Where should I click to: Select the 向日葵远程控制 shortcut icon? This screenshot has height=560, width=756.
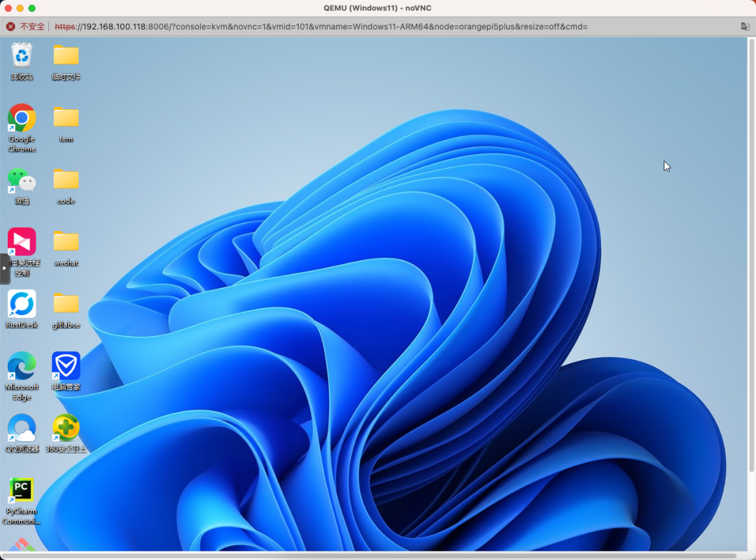[22, 241]
